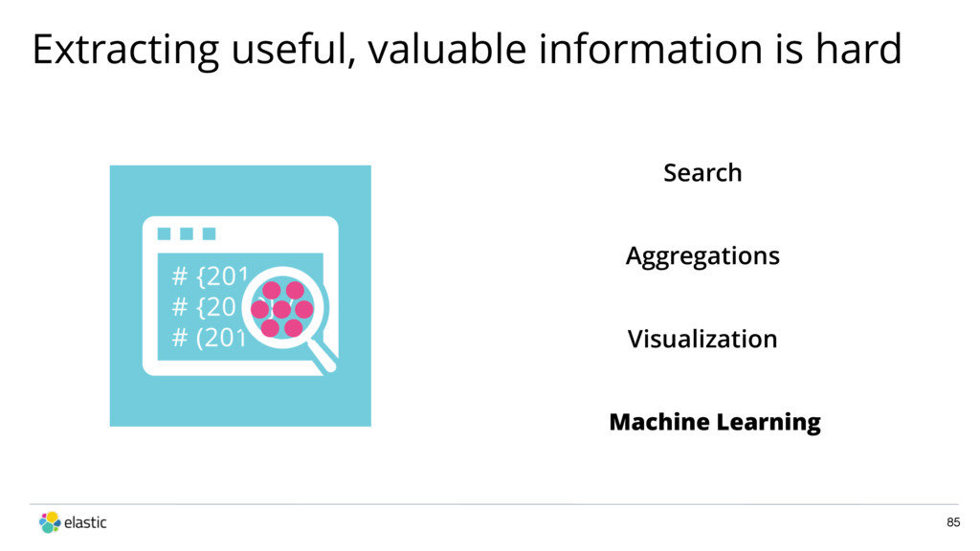
Task: Click the magnifying glass handle
Action: [323, 357]
